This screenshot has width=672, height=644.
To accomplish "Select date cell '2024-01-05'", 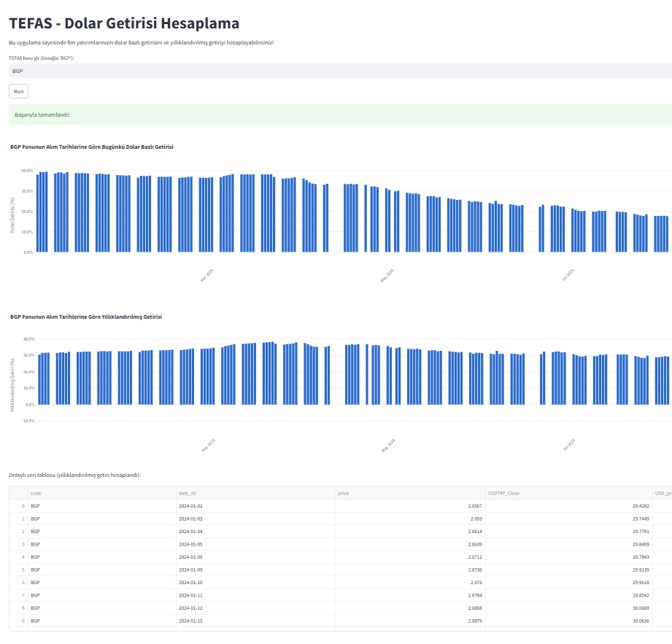I will [x=255, y=544].
